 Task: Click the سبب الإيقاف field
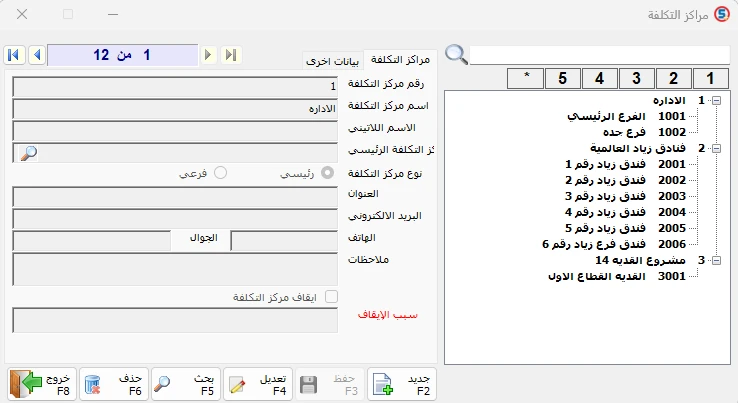175,320
